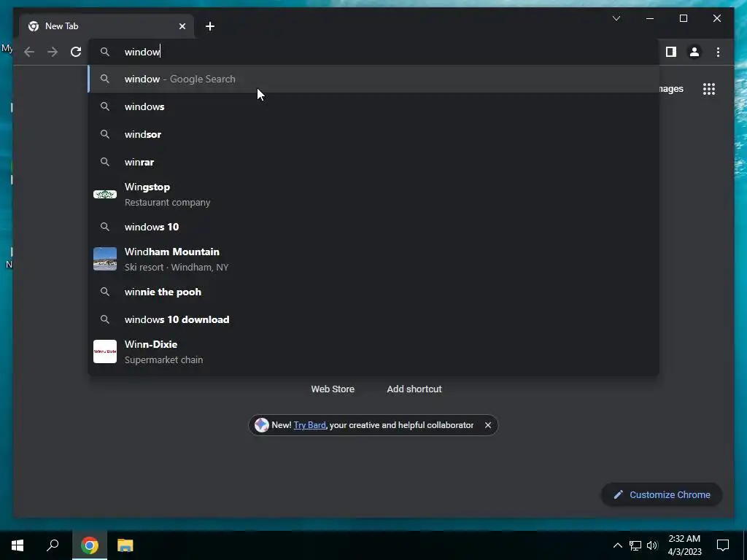This screenshot has width=747, height=560.
Task: Click the Bard logo icon
Action: tap(262, 425)
